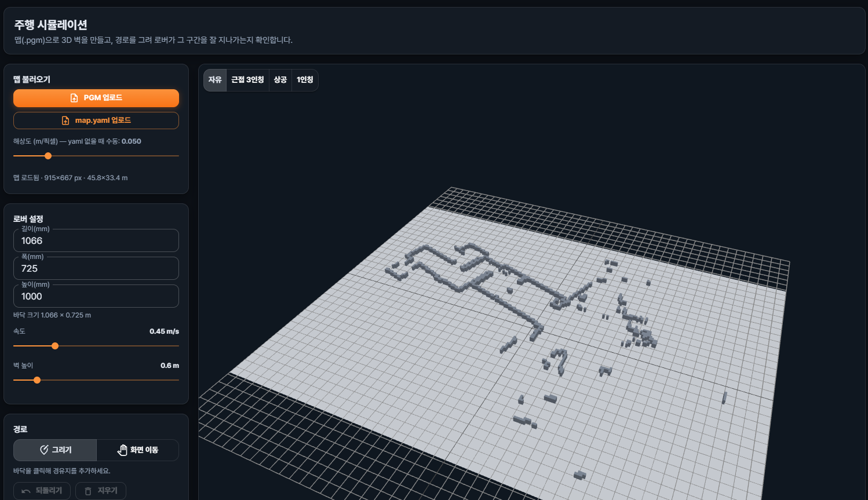This screenshot has width=868, height=500.
Task: Click the 주행 시뮬레이션 heading
Action: pos(51,25)
